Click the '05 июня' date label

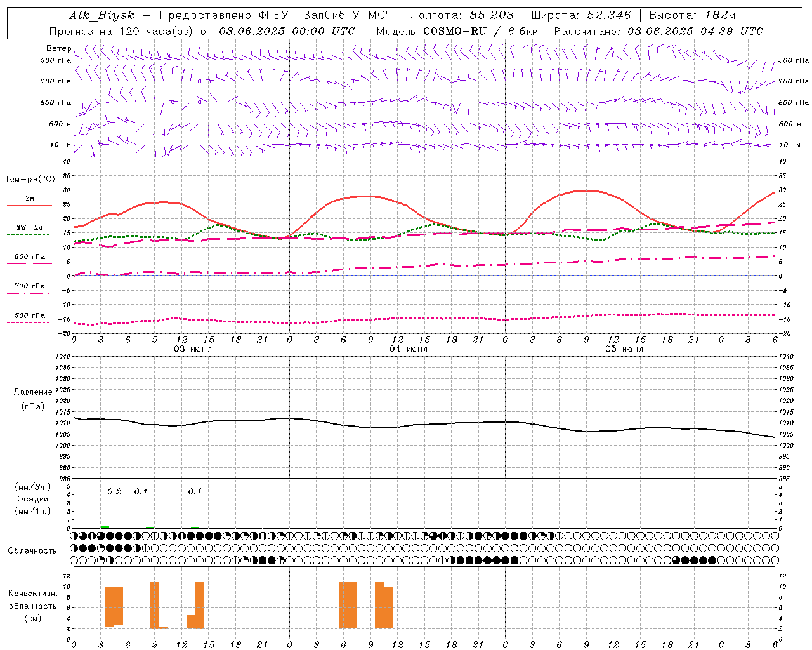[x=624, y=349]
